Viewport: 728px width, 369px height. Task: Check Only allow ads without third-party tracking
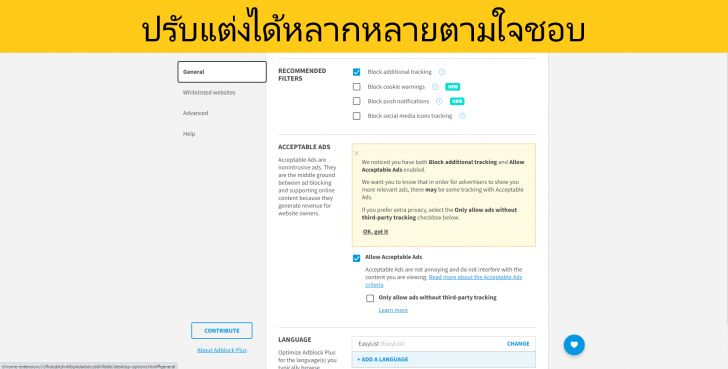(370, 298)
